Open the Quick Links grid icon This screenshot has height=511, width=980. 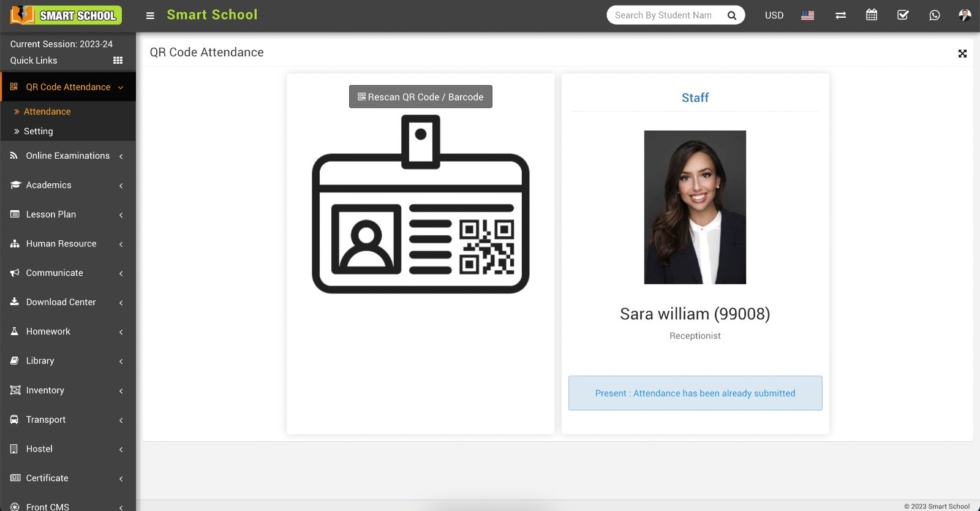[x=118, y=60]
